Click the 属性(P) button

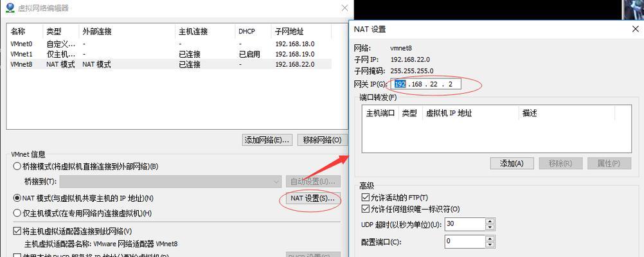(x=609, y=163)
